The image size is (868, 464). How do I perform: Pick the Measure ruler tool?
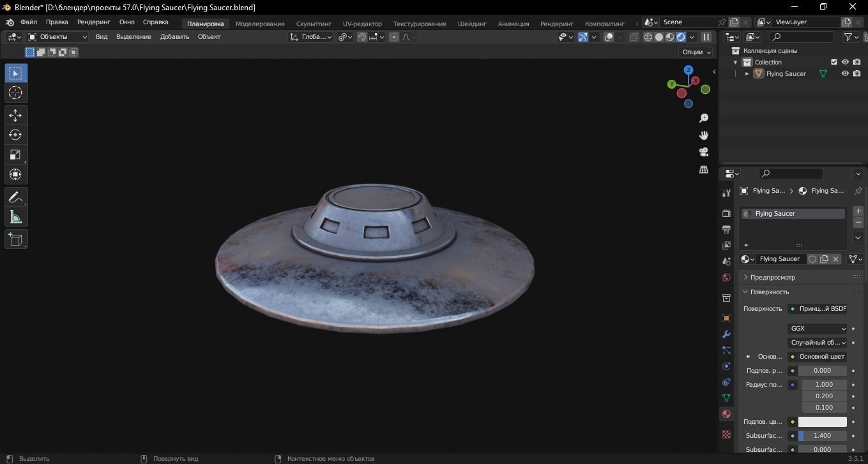[15, 217]
